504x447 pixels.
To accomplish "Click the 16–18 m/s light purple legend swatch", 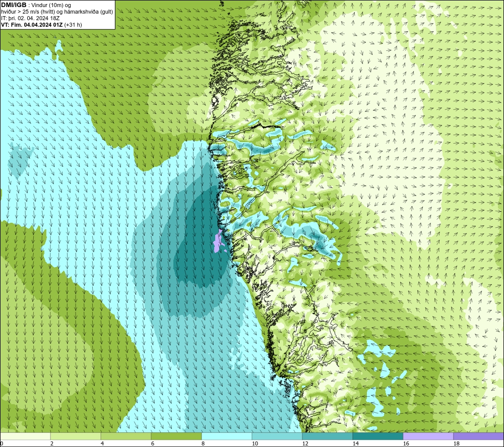I will coord(428,436).
